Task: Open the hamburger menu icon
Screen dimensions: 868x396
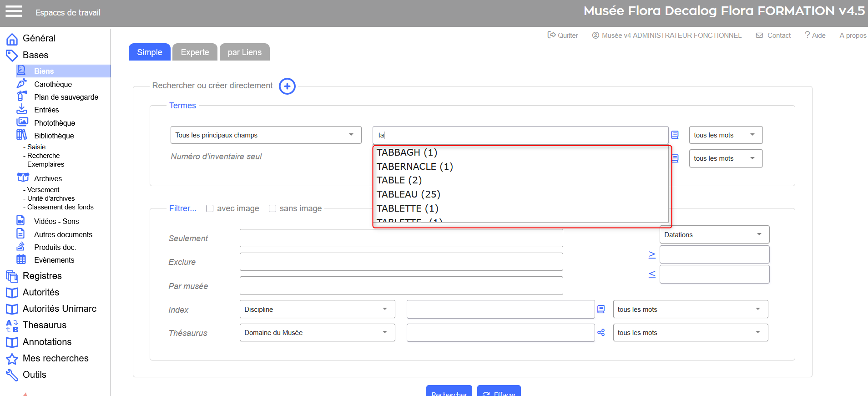Action: (x=14, y=11)
